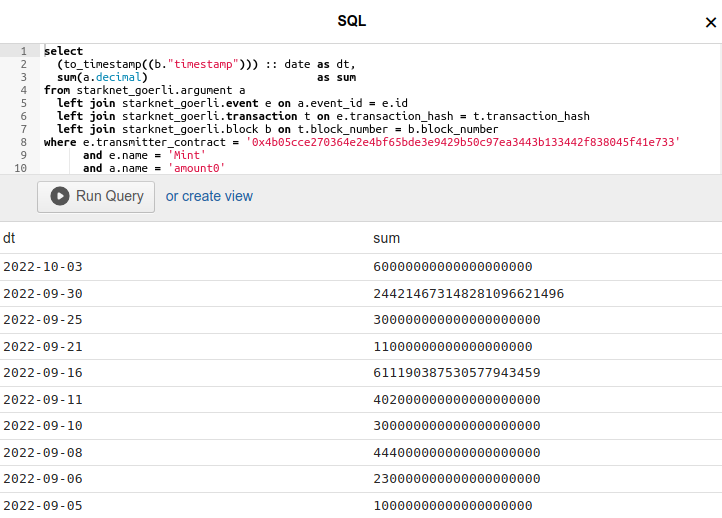Click gutter line number 5
The image size is (722, 518).
pos(23,103)
